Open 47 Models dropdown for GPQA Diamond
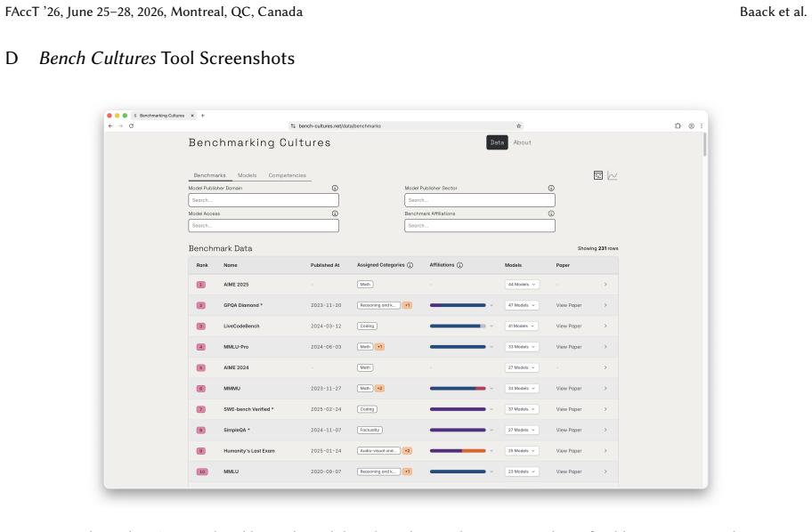Viewport: 812px width, 532px height. click(x=522, y=305)
